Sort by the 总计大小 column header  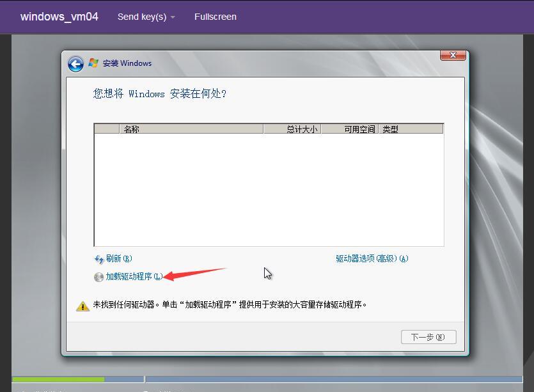tap(292, 129)
